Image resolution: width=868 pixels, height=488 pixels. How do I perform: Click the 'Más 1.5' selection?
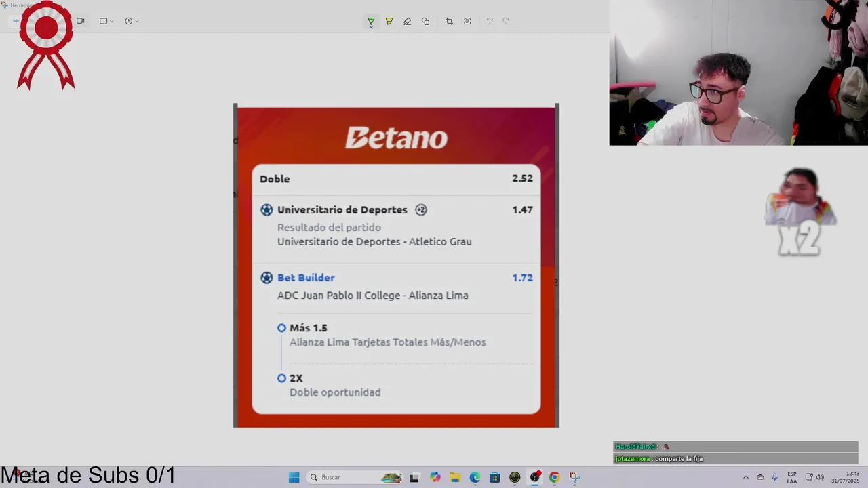pos(309,328)
